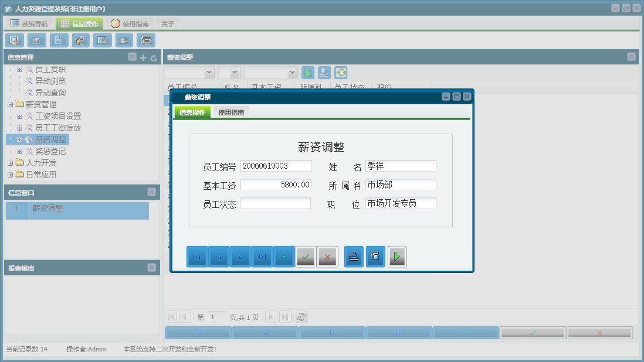Viewport: 644px width, 362px height.
Task: Go to last page in grid pager
Action: coord(285,317)
